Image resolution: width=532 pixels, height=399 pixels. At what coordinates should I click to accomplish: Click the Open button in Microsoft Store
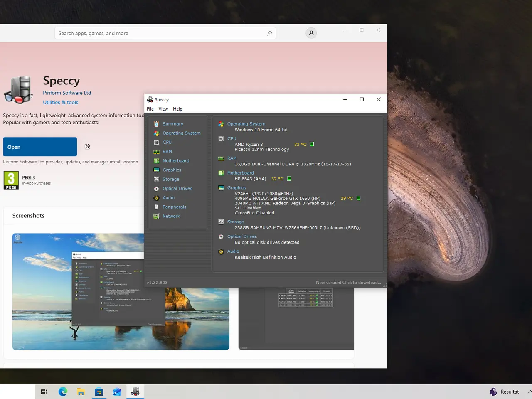40,147
